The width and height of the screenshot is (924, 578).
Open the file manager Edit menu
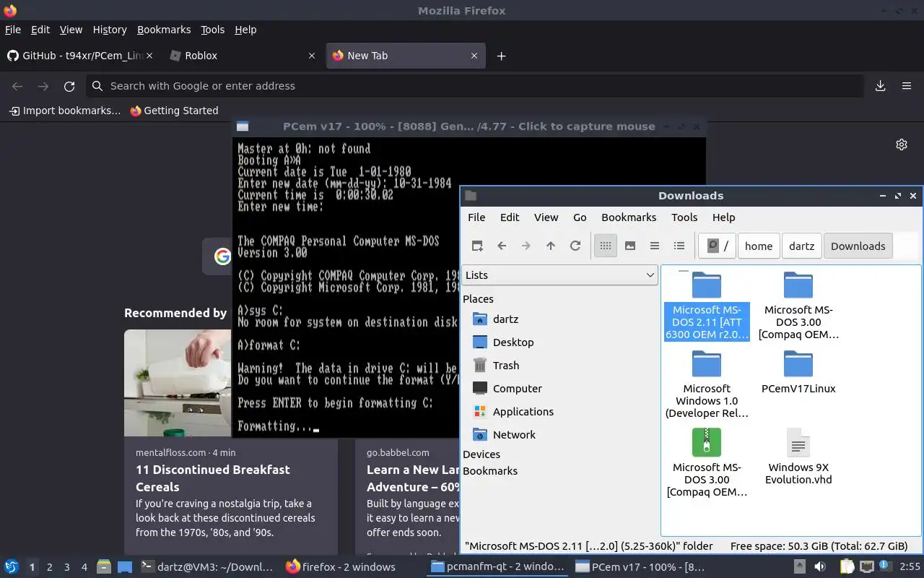(510, 217)
